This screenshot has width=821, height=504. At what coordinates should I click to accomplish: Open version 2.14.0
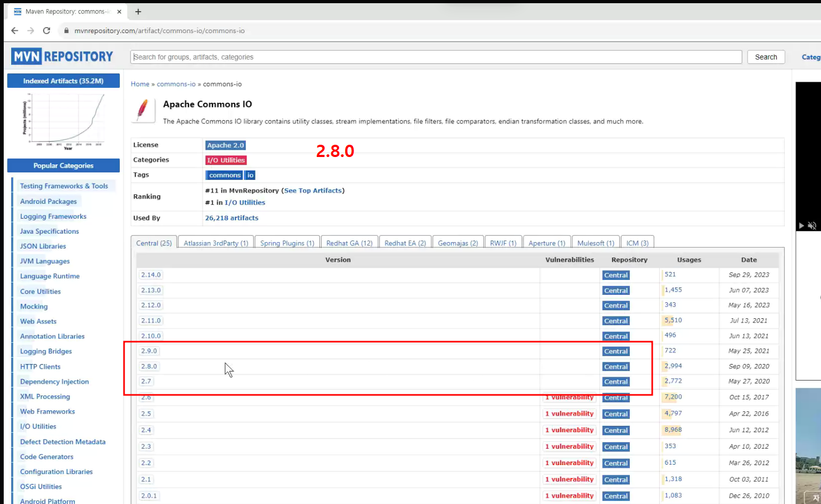[x=151, y=275]
